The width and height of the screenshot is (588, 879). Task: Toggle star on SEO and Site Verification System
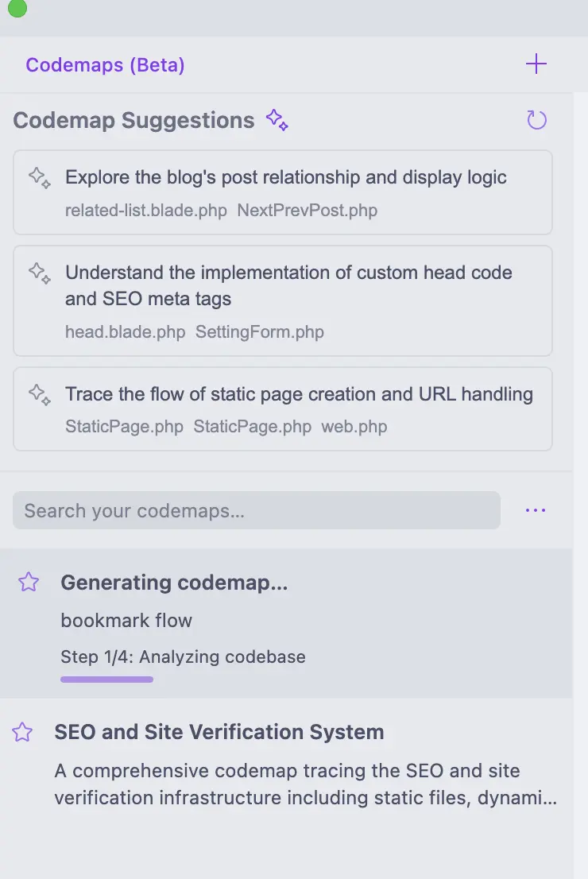coord(22,732)
